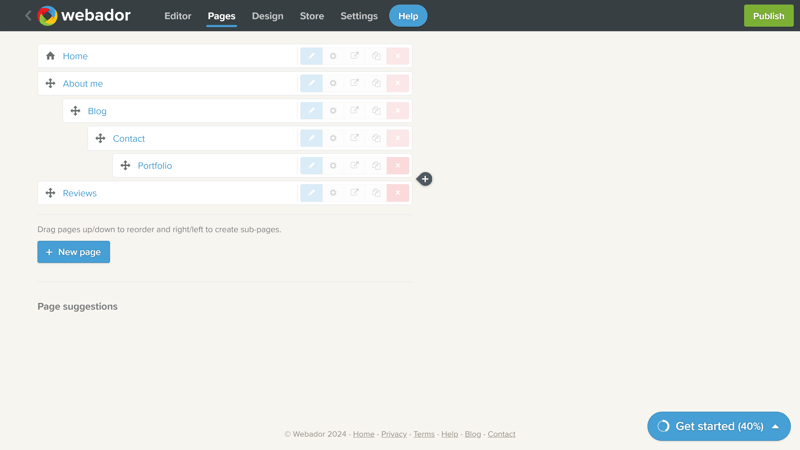View Home page in new window icon

point(355,56)
